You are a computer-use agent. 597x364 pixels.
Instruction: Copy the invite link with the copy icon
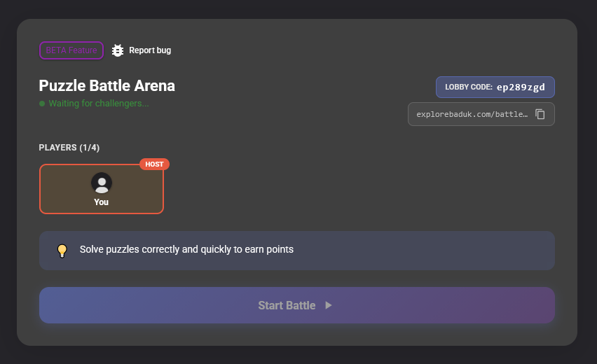tap(540, 114)
